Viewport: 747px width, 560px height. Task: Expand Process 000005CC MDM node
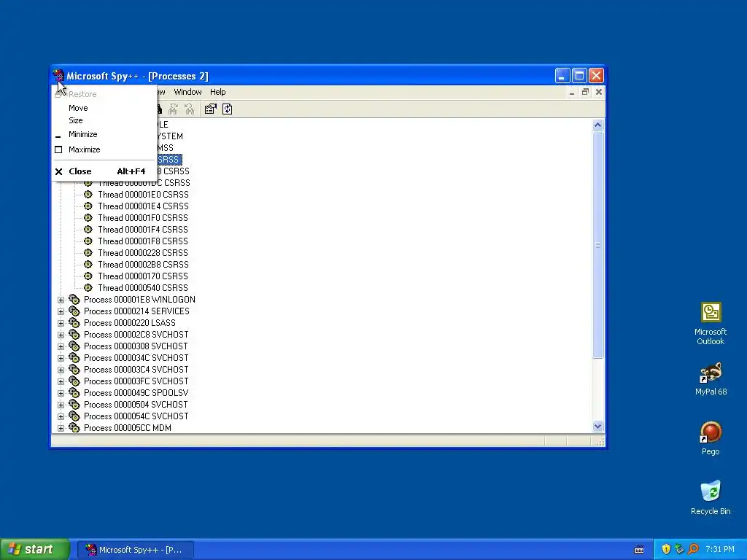61,428
